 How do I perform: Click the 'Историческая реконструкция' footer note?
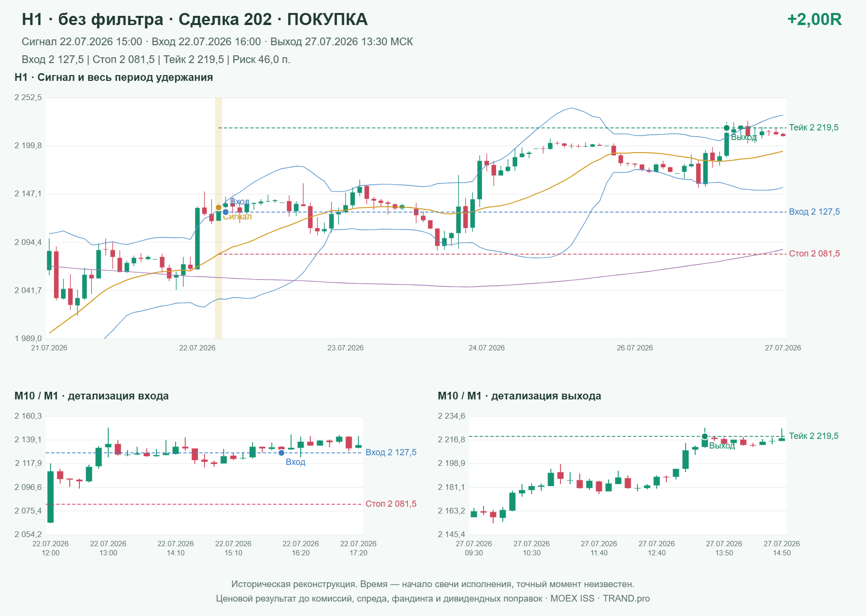(x=433, y=584)
